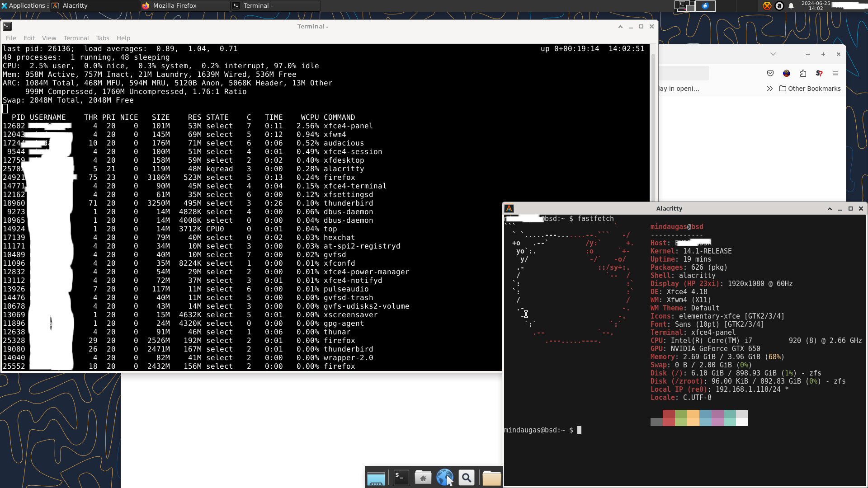Click the 'hexchat' process entry
This screenshot has height=488, width=868.
339,238
